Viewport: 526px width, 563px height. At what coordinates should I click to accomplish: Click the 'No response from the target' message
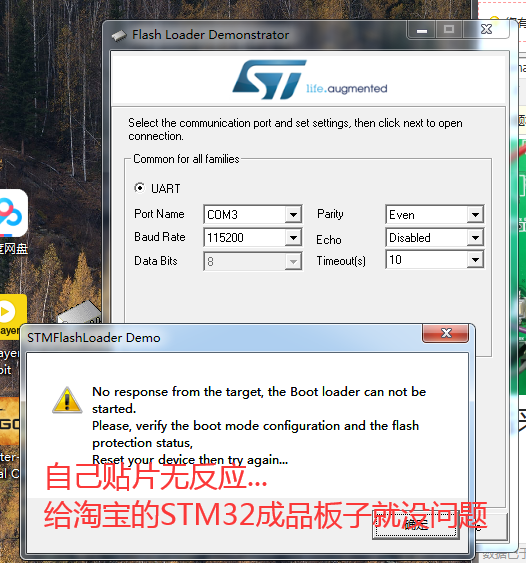pyautogui.click(x=259, y=425)
